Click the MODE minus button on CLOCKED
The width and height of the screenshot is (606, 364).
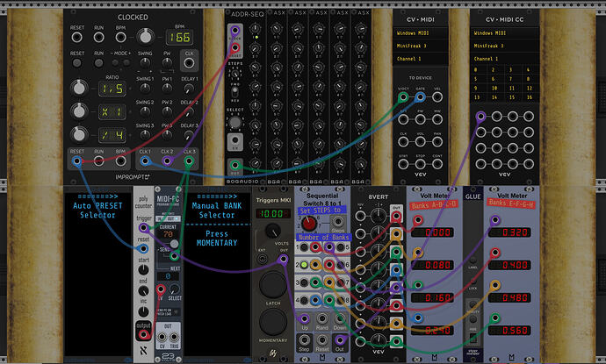[116, 62]
